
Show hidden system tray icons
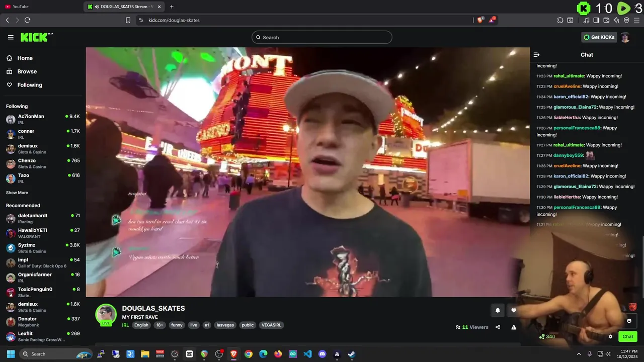point(579,354)
